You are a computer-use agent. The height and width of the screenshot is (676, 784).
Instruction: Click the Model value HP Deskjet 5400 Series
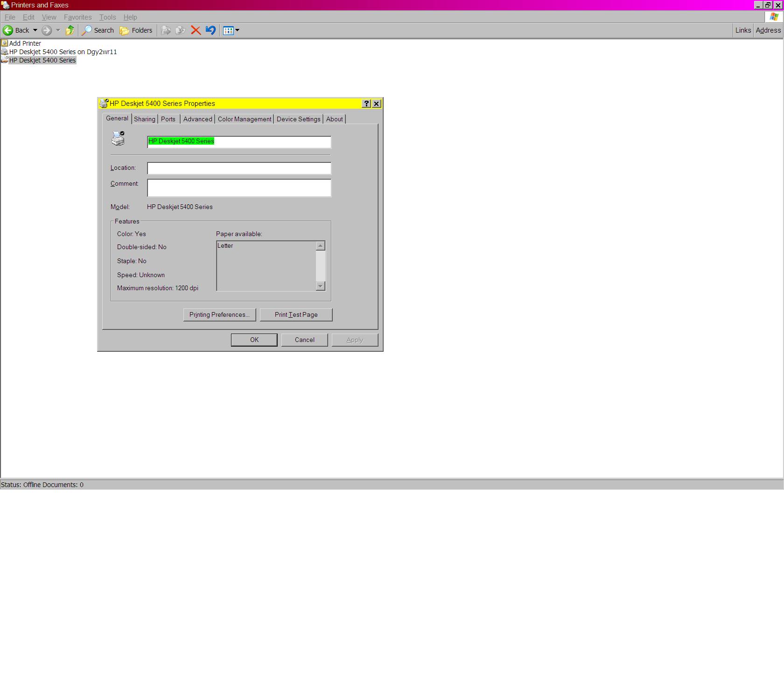180,207
